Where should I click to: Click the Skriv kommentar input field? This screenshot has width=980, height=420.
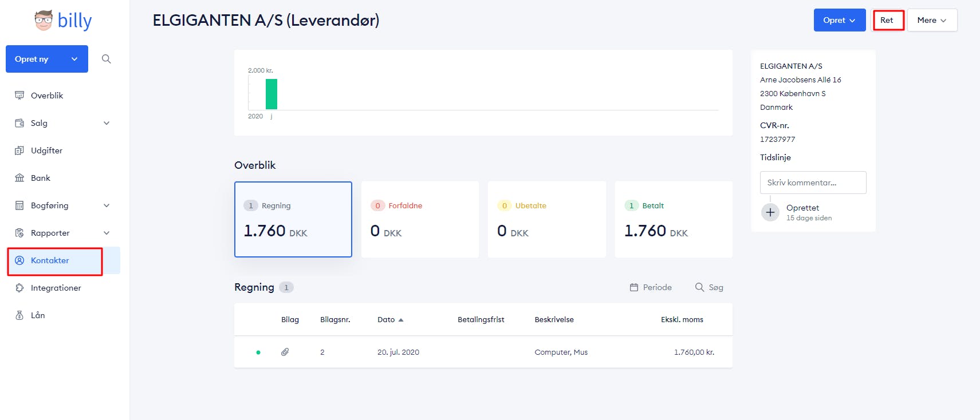coord(813,183)
